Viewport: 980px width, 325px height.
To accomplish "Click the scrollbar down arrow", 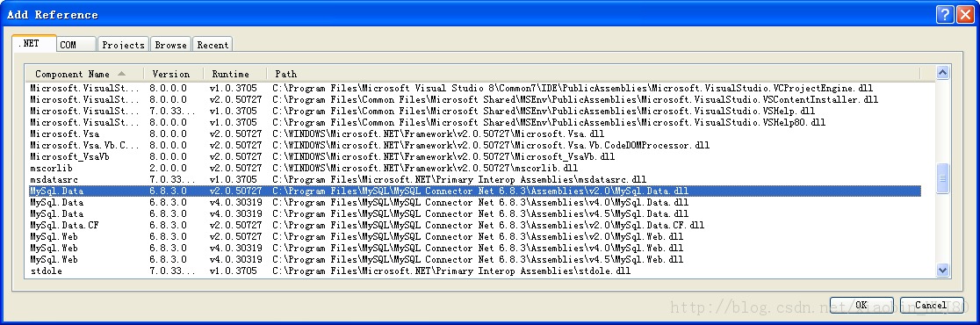I will pyautogui.click(x=942, y=270).
